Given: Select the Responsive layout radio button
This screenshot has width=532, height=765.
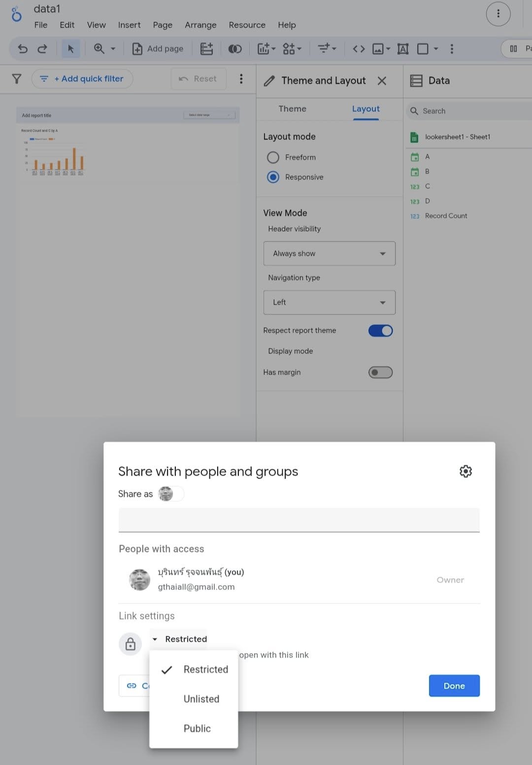Looking at the screenshot, I should tap(273, 177).
